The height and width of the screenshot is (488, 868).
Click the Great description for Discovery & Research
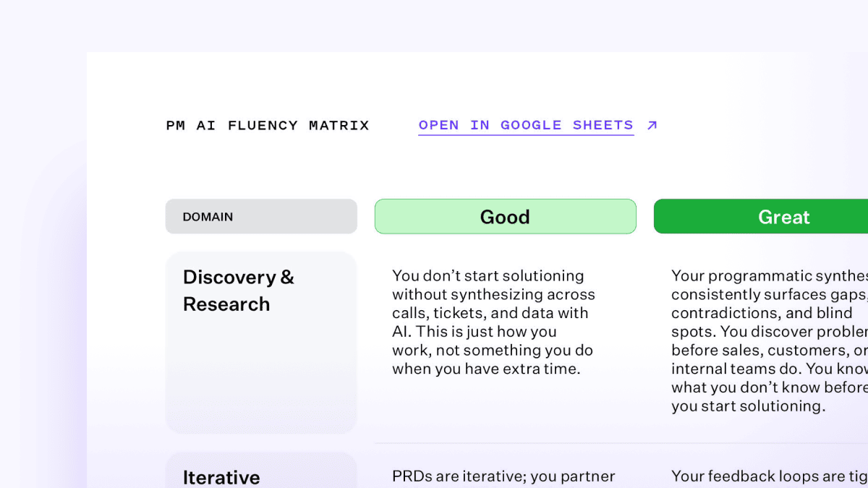click(770, 341)
